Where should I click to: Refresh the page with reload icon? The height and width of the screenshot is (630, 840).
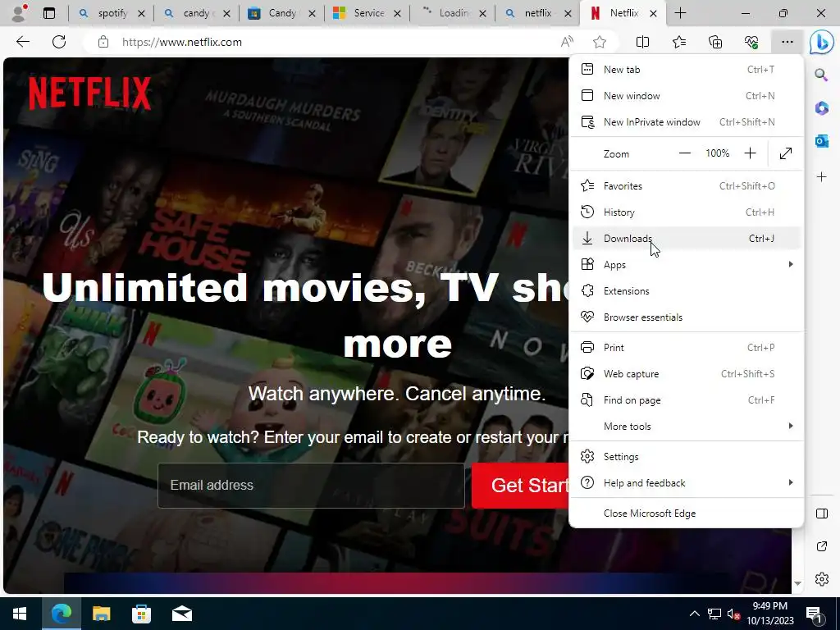click(59, 42)
